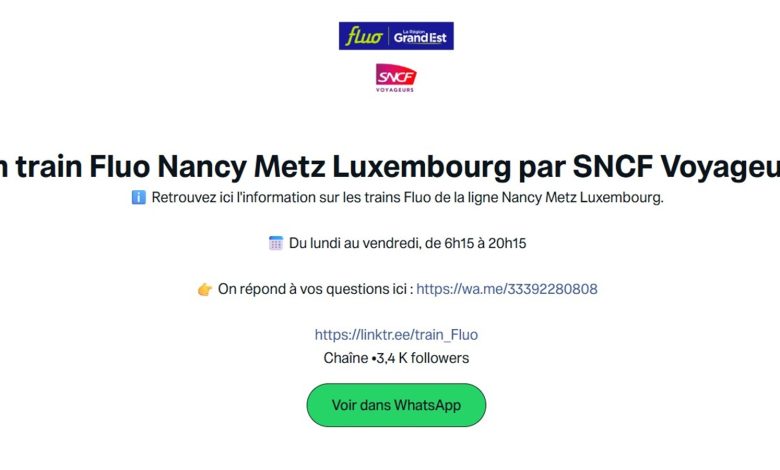This screenshot has width=780, height=470.
Task: Click the Retrouvez ici l'information description line
Action: click(x=407, y=197)
